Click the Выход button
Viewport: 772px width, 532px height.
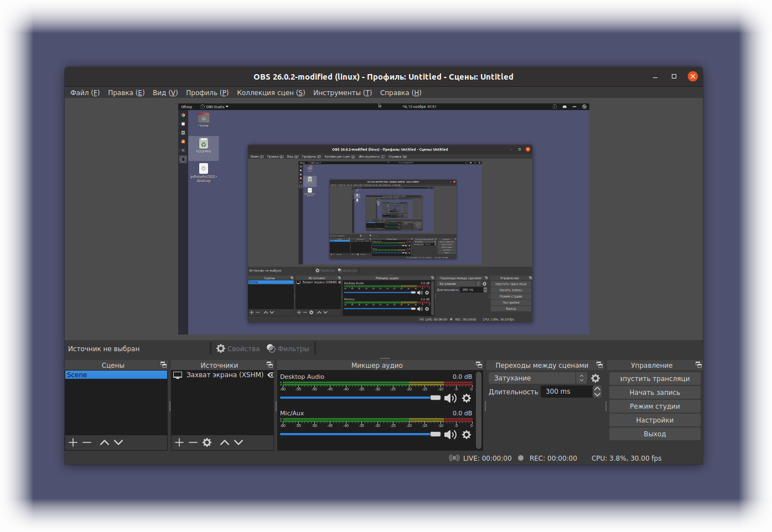click(655, 434)
